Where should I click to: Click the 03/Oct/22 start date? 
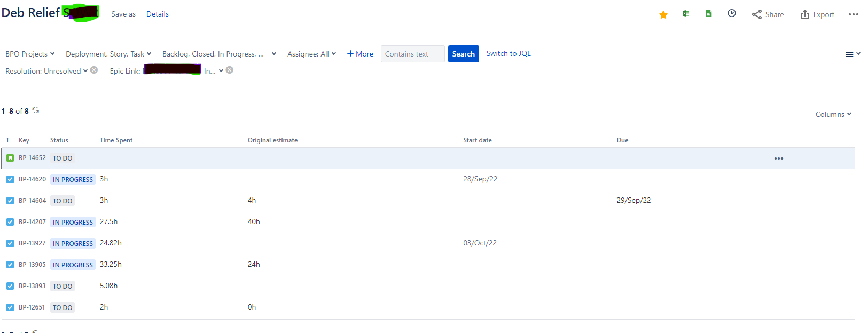pyautogui.click(x=480, y=243)
